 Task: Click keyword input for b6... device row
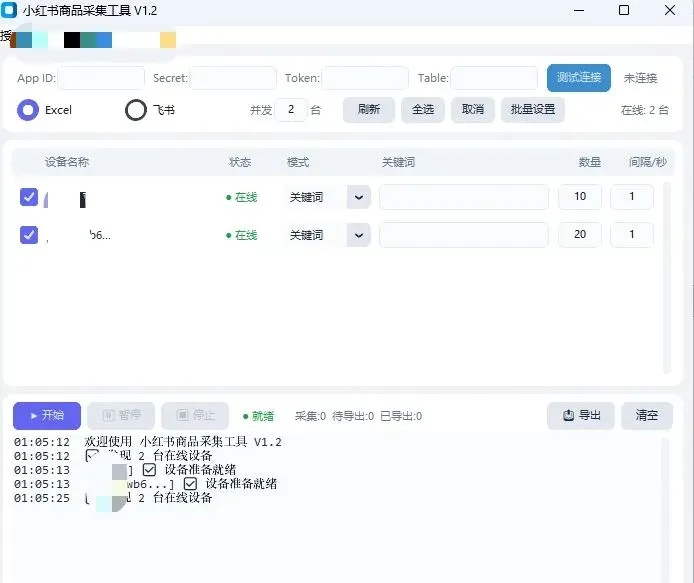point(464,235)
